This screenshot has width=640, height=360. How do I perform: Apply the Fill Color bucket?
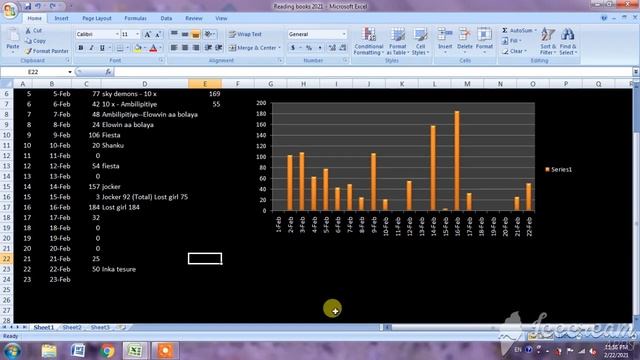click(x=138, y=48)
